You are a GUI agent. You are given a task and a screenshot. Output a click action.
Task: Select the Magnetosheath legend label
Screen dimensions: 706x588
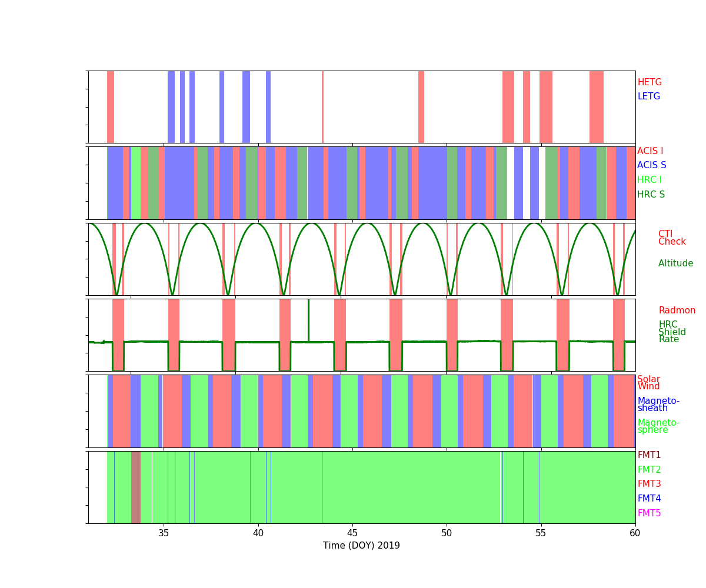658,405
